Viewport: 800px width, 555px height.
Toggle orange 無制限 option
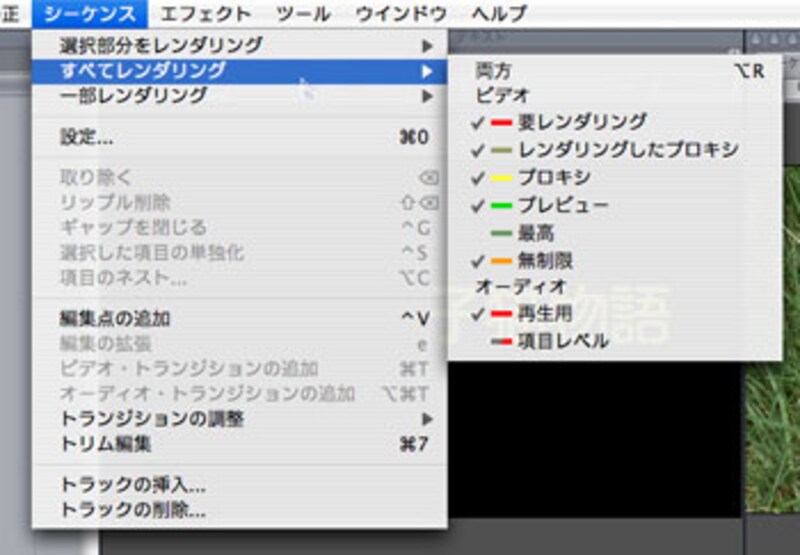click(615, 261)
